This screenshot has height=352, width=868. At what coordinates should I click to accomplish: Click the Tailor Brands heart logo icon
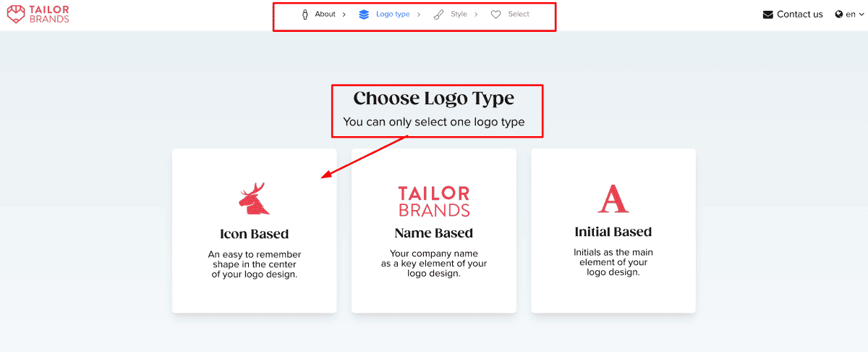16,14
